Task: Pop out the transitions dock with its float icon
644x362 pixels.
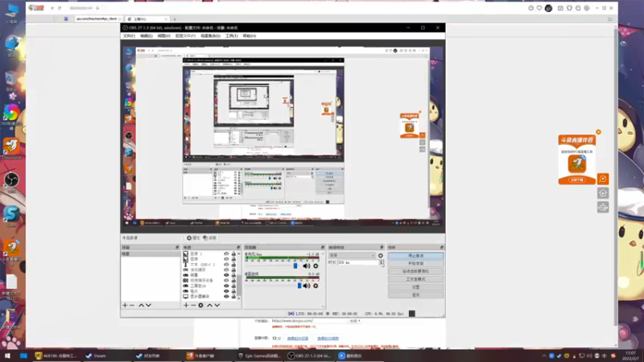Action: 382,248
